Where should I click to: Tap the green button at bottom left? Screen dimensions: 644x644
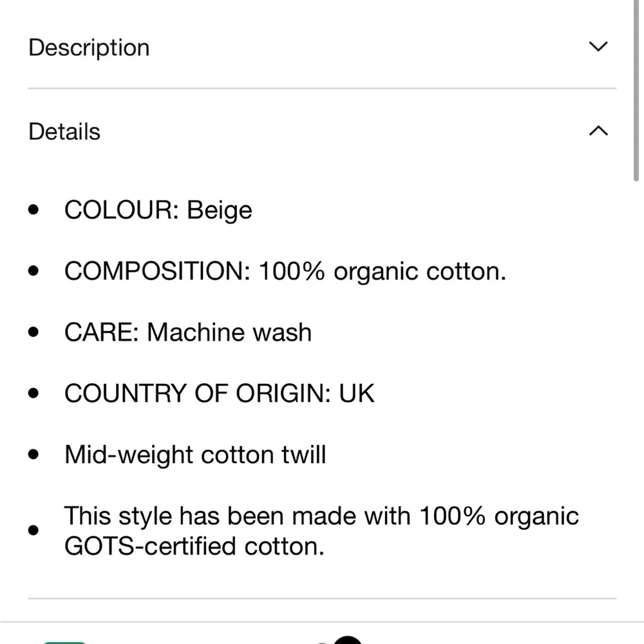point(64,641)
